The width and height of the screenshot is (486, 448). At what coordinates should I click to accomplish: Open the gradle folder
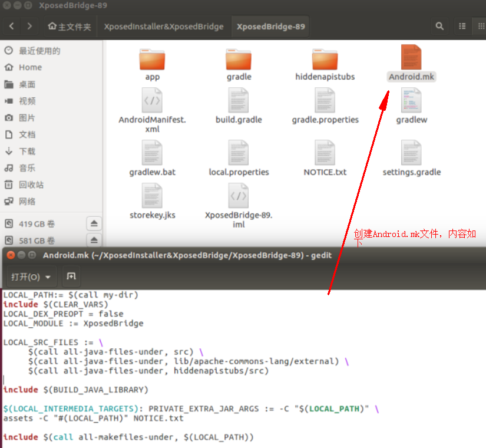point(239,64)
